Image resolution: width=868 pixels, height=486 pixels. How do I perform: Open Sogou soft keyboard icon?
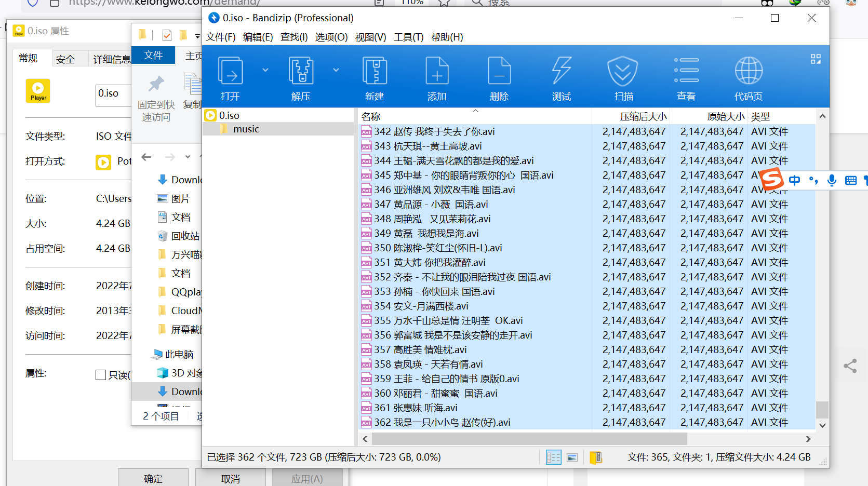coord(851,180)
